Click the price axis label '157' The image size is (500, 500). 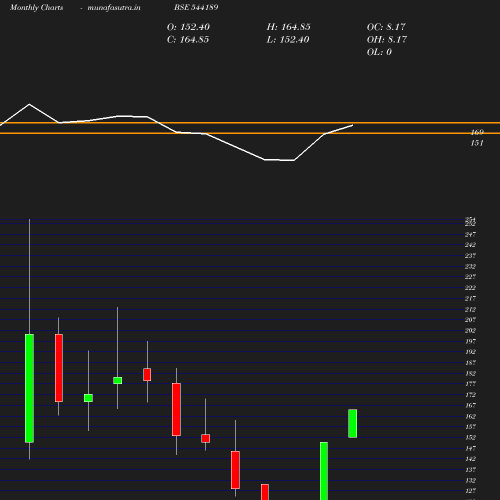click(x=470, y=427)
